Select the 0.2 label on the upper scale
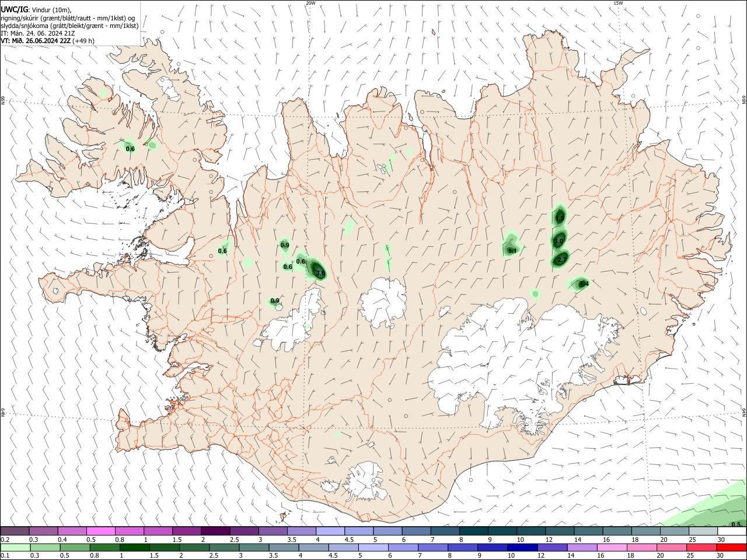Viewport: 747px width, 560px height. coord(5,540)
